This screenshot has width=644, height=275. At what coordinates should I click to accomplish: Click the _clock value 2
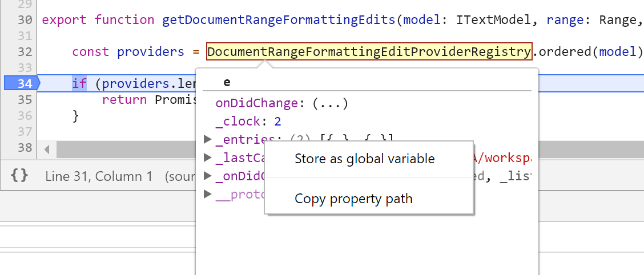tap(277, 122)
